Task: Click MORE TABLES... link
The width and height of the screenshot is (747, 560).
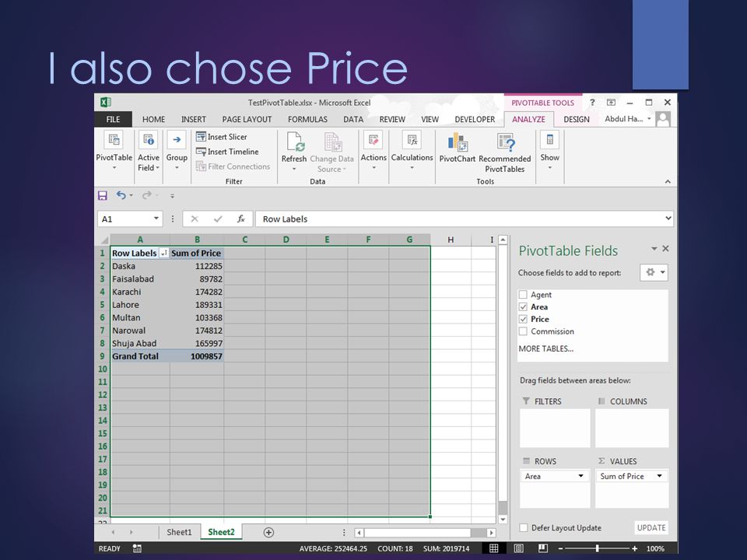Action: pyautogui.click(x=546, y=348)
